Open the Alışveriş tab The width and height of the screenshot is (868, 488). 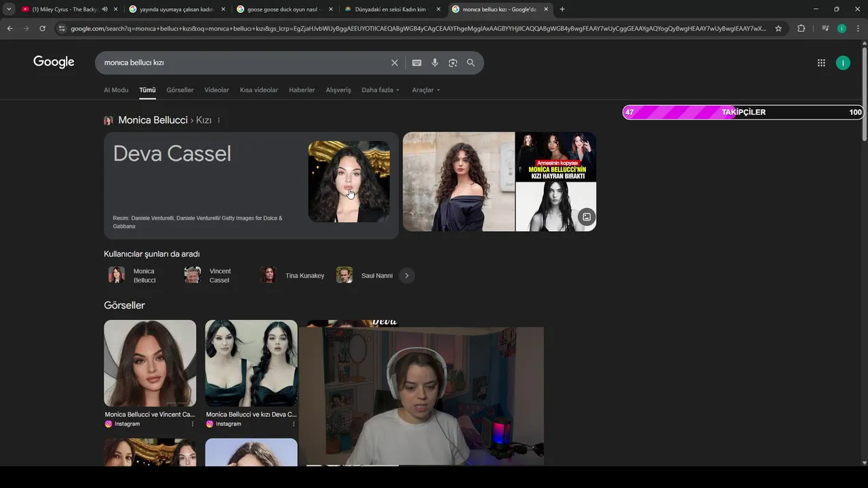click(338, 90)
